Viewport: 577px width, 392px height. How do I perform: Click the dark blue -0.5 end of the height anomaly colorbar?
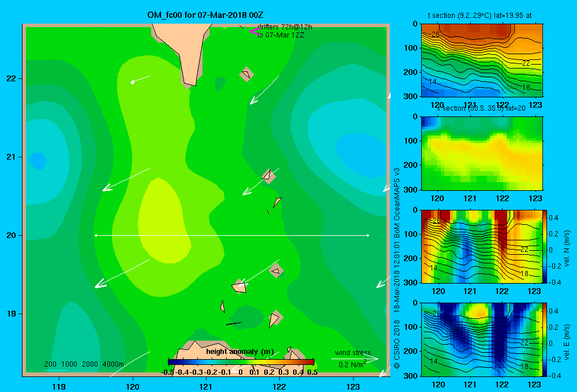[172, 362]
